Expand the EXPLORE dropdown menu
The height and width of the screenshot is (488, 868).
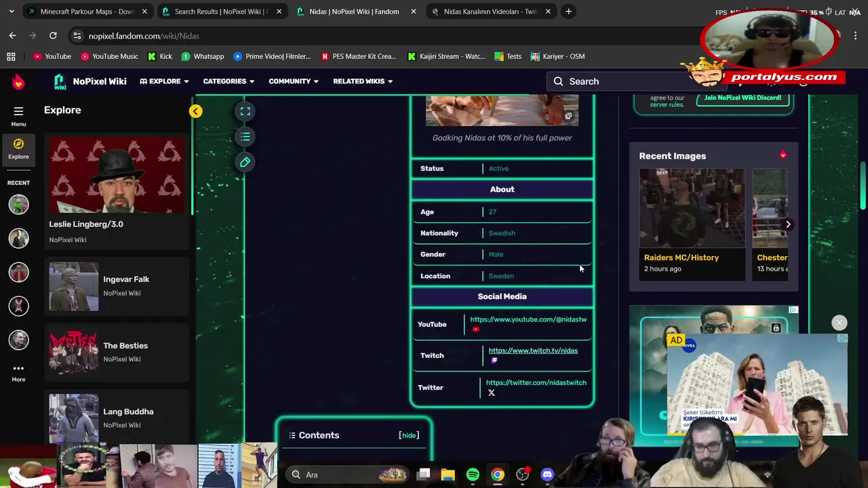164,81
